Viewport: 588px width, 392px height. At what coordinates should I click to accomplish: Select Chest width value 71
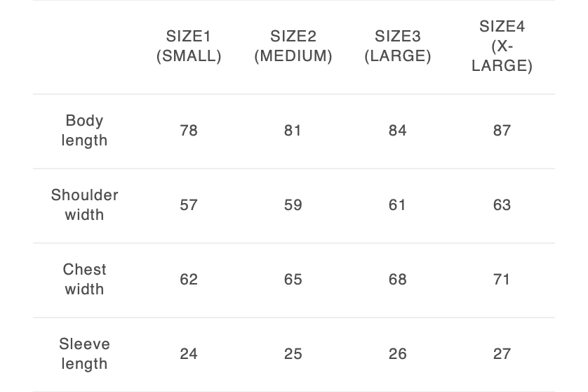click(x=502, y=280)
